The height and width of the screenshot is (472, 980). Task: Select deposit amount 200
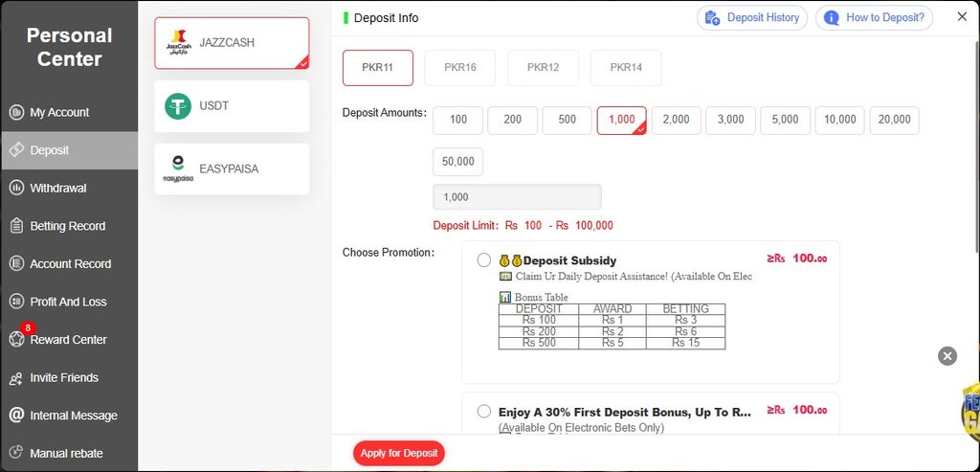pyautogui.click(x=513, y=120)
